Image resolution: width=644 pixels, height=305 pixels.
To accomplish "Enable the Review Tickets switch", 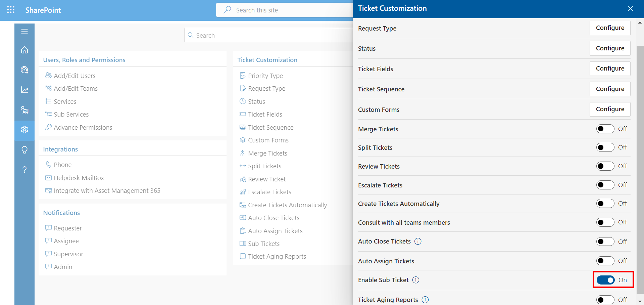I will pyautogui.click(x=605, y=166).
